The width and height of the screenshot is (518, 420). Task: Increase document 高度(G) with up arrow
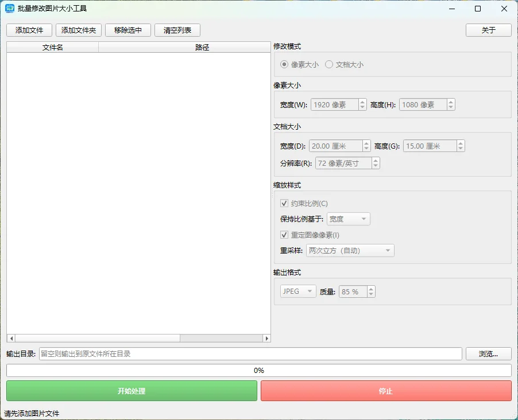click(x=461, y=143)
